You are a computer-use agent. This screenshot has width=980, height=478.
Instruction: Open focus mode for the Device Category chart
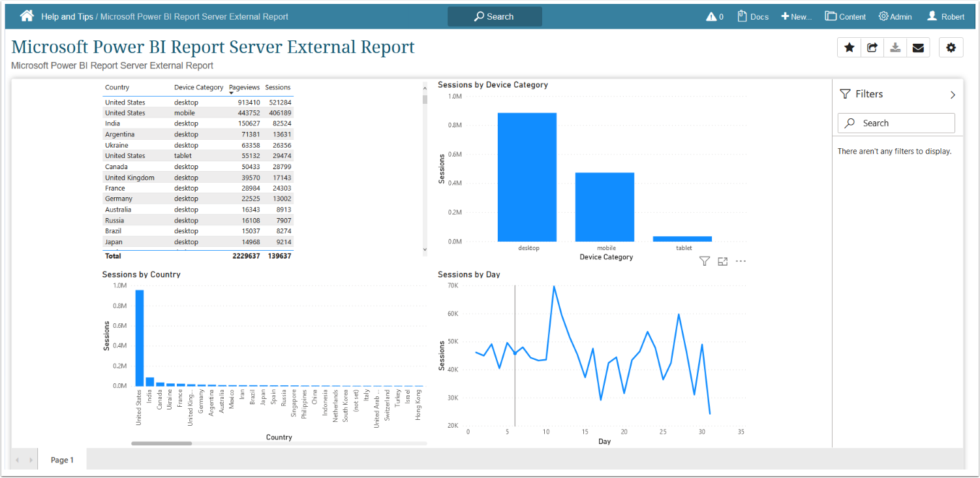(x=722, y=261)
